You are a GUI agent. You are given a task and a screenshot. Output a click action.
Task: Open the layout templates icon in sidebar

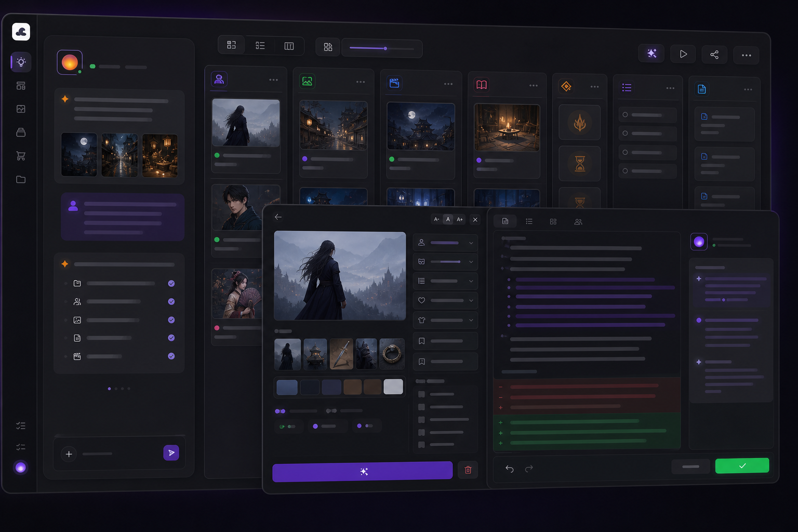[21, 86]
